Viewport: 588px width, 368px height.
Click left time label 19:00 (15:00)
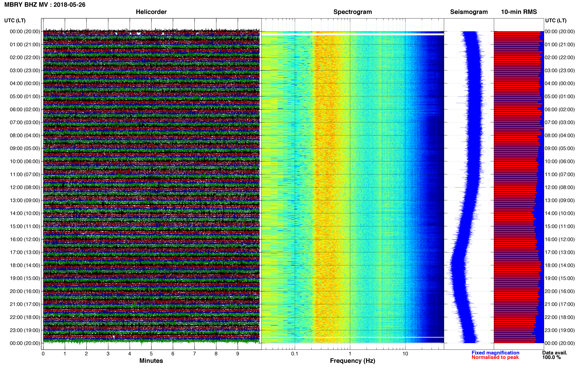[25, 278]
